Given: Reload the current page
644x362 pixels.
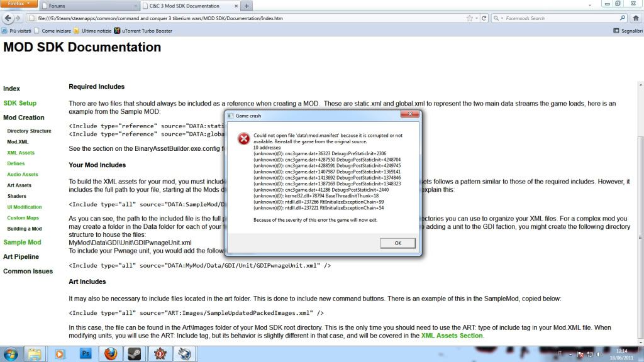Looking at the screenshot, I should (484, 18).
